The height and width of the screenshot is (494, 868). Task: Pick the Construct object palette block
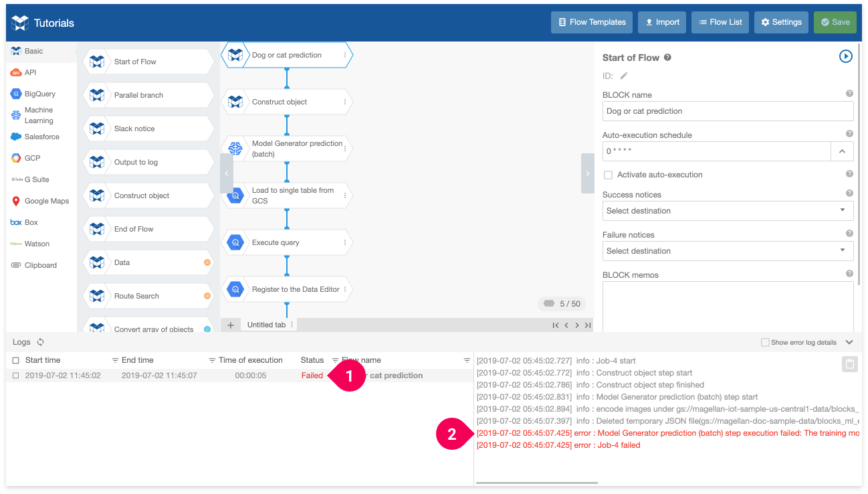tap(148, 195)
